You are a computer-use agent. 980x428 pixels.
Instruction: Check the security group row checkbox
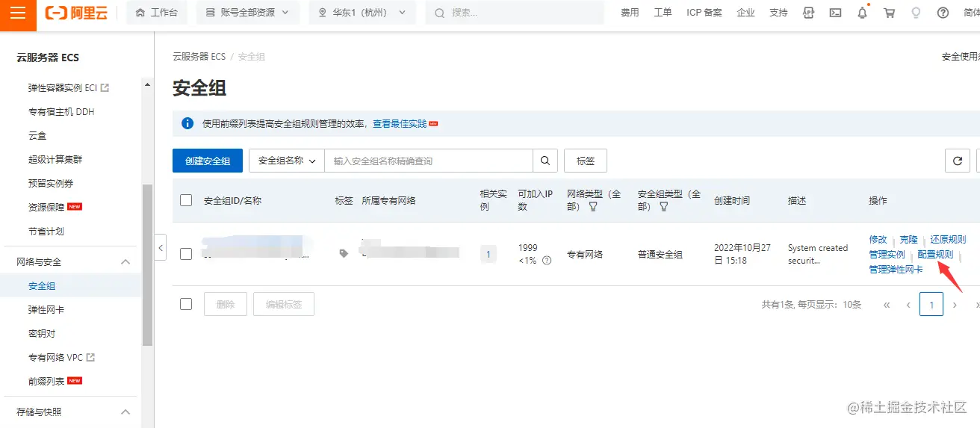click(x=186, y=254)
